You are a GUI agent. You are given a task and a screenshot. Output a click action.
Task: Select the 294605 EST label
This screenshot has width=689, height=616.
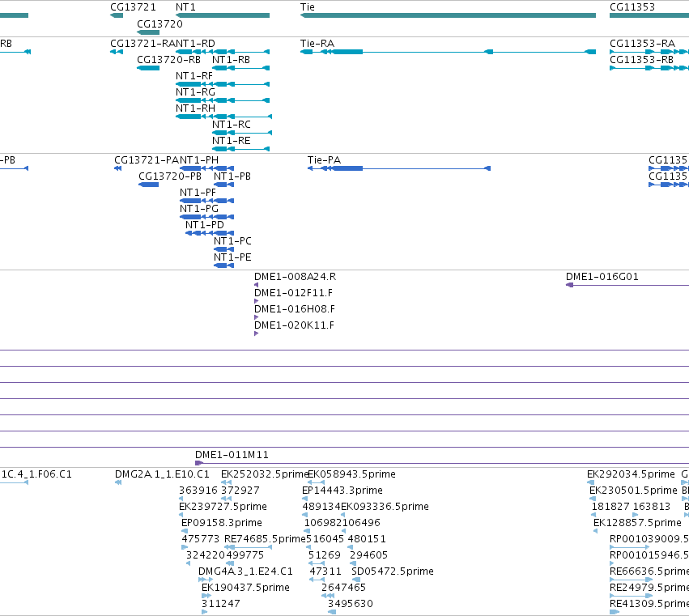click(368, 556)
